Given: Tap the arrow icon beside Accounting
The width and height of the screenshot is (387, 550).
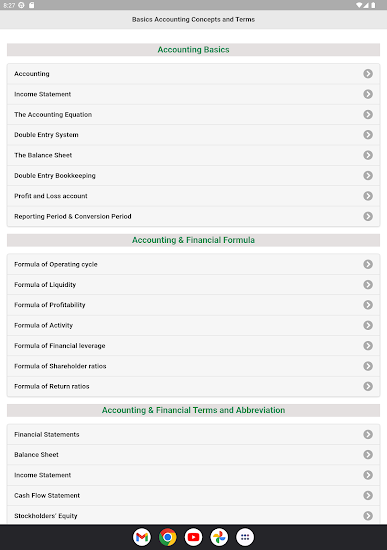Looking at the screenshot, I should tap(368, 74).
